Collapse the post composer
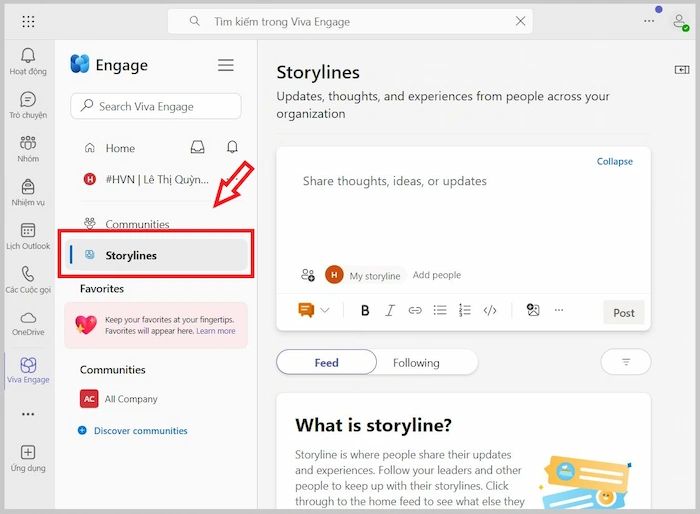This screenshot has height=514, width=700. click(614, 161)
